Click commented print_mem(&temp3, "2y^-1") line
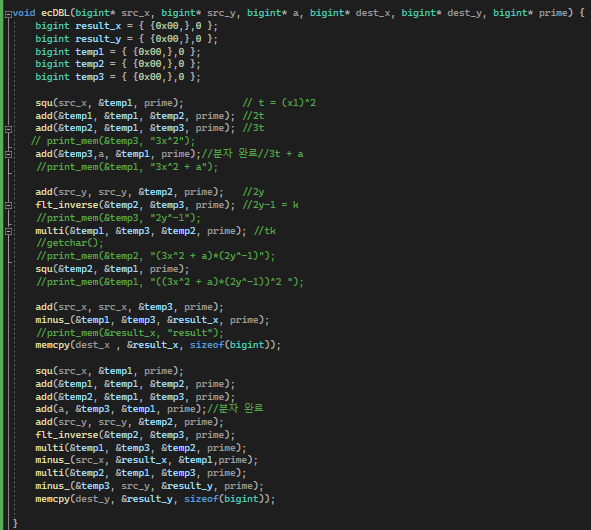This screenshot has height=530, width=591. pos(118,218)
